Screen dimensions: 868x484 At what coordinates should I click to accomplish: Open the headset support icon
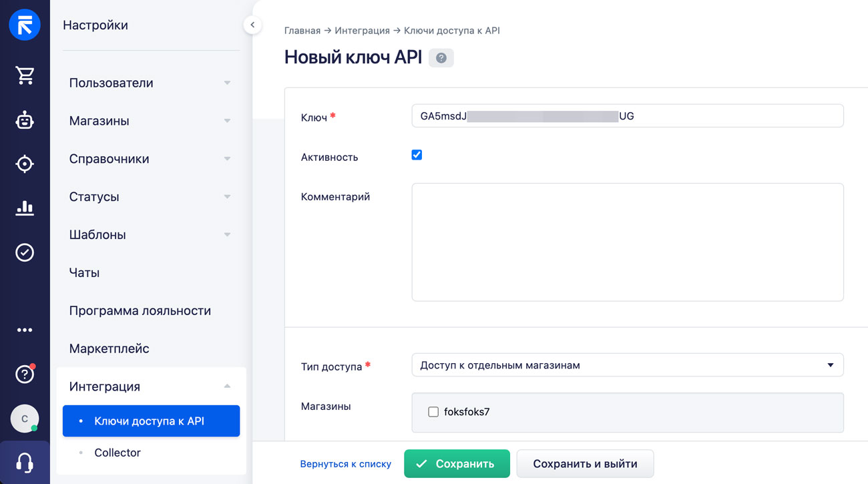point(25,463)
